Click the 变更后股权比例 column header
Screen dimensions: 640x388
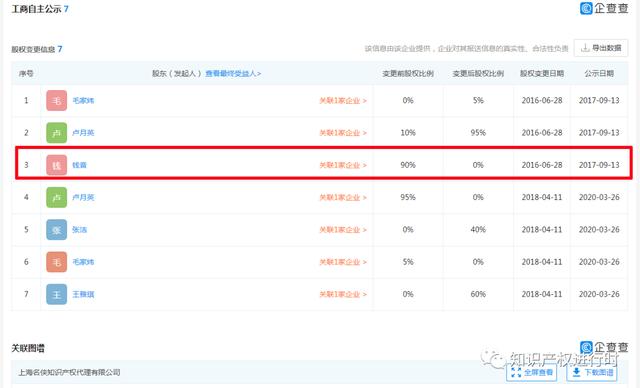[478, 73]
